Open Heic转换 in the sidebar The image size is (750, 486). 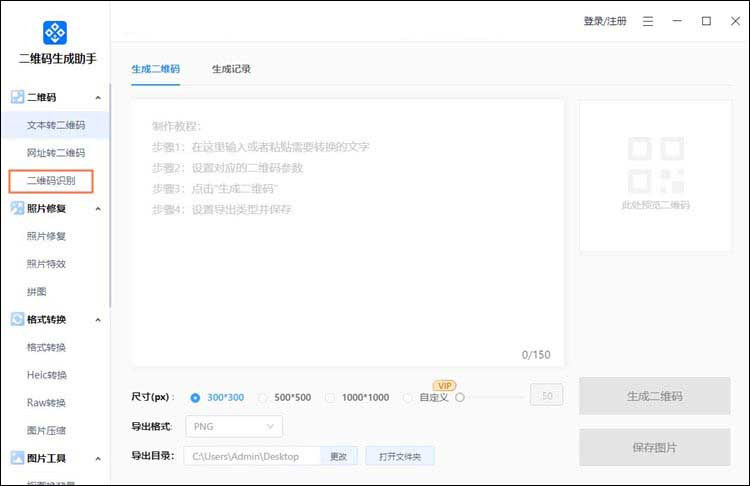pyautogui.click(x=46, y=375)
